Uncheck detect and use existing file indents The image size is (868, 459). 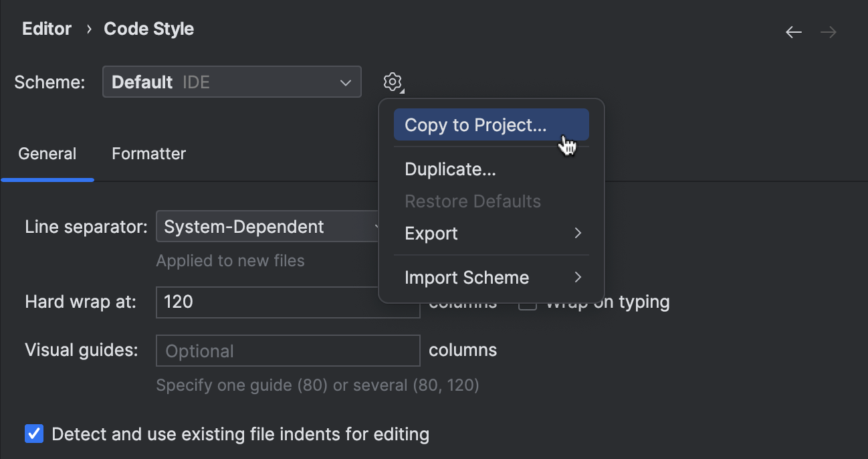(34, 434)
